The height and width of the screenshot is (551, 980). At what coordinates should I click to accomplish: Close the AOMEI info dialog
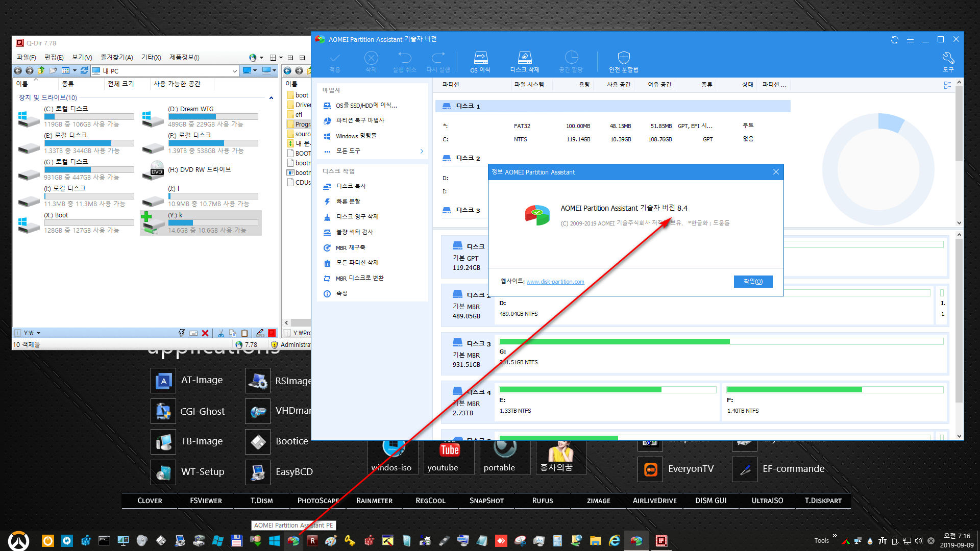[x=776, y=172]
